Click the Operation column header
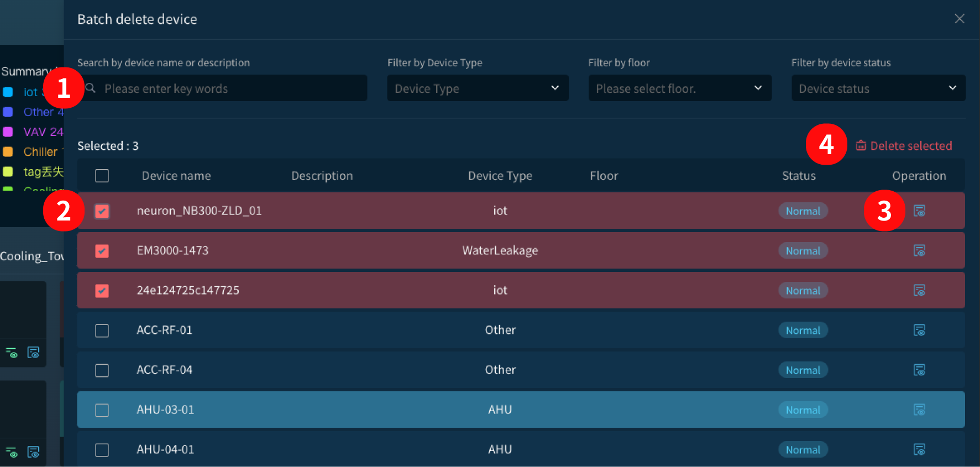980x467 pixels. tap(919, 176)
